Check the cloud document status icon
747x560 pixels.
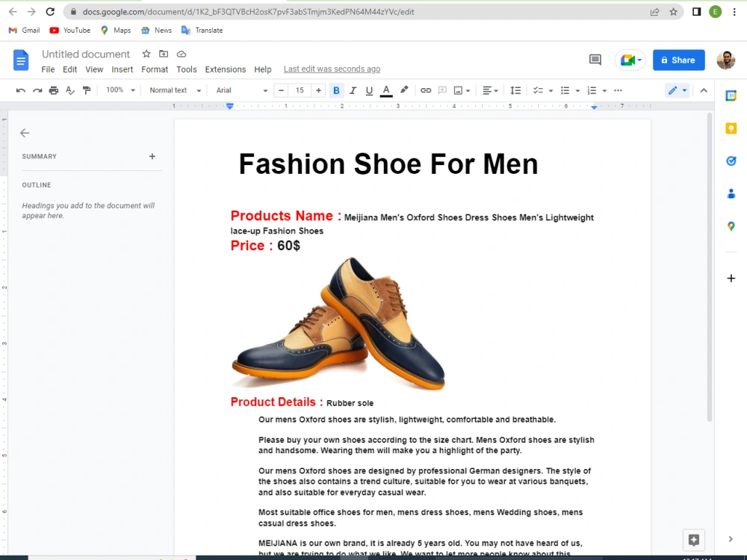tap(181, 54)
